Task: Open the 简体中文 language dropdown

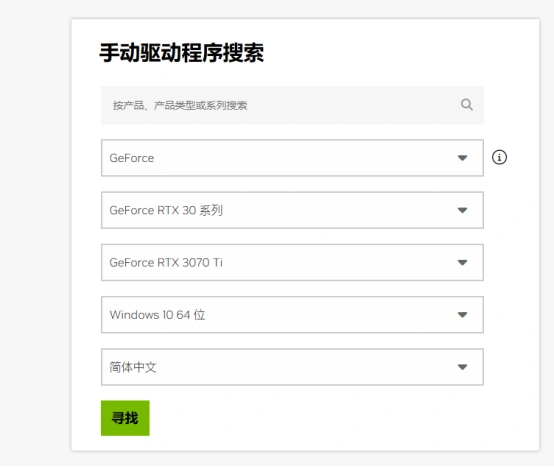Action: click(x=292, y=367)
